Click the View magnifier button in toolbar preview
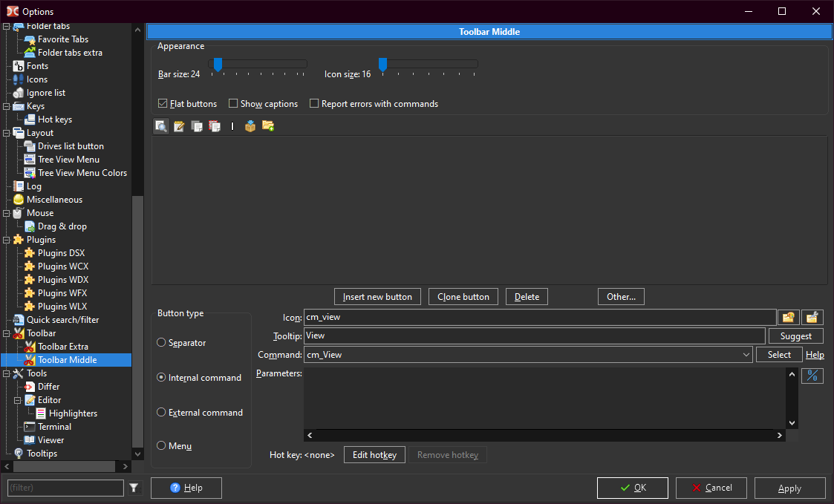Image resolution: width=834 pixels, height=504 pixels. coord(160,126)
